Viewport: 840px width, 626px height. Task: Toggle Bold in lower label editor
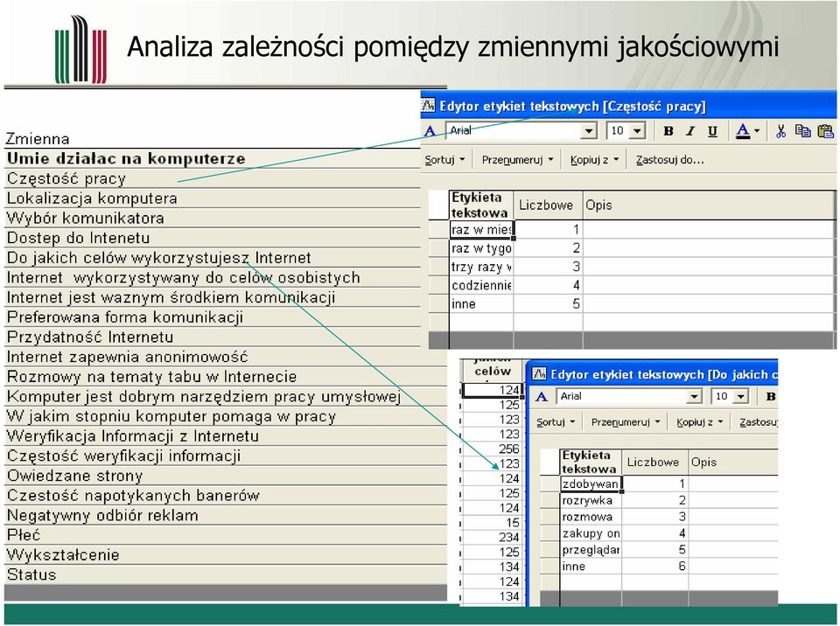coord(771,396)
